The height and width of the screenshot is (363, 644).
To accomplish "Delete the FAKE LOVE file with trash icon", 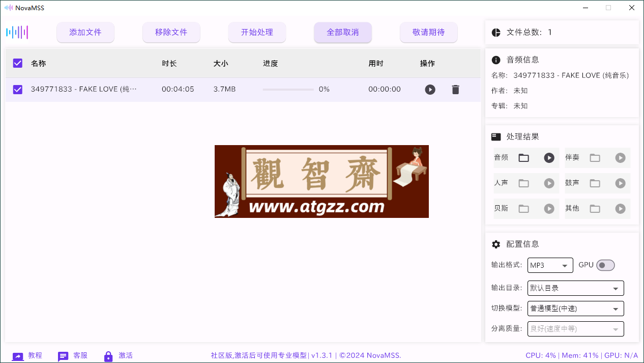I will [455, 90].
